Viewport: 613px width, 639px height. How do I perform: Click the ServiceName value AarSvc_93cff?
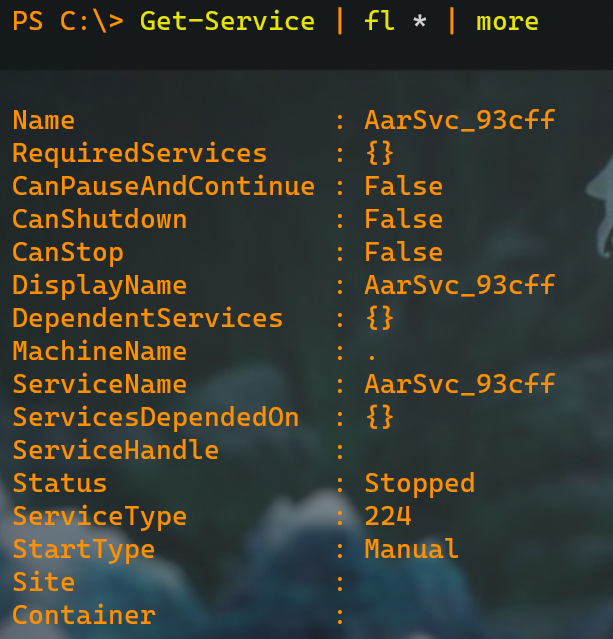point(459,384)
